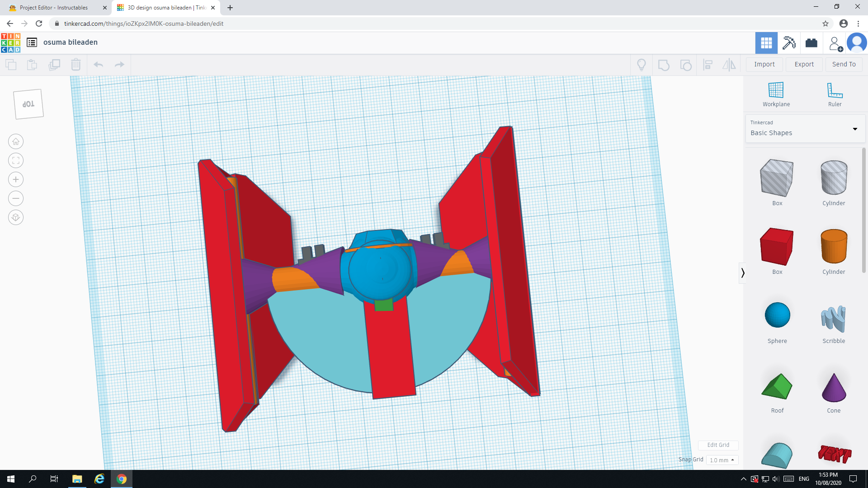Click the Copy toolbar icon
This screenshot has height=488, width=868.
coord(11,65)
